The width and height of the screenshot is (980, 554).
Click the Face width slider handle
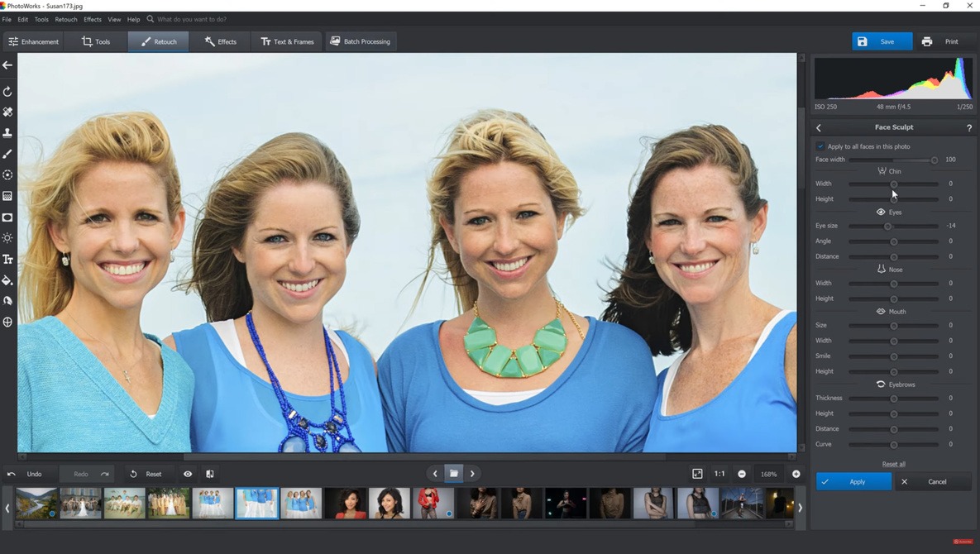(935, 160)
